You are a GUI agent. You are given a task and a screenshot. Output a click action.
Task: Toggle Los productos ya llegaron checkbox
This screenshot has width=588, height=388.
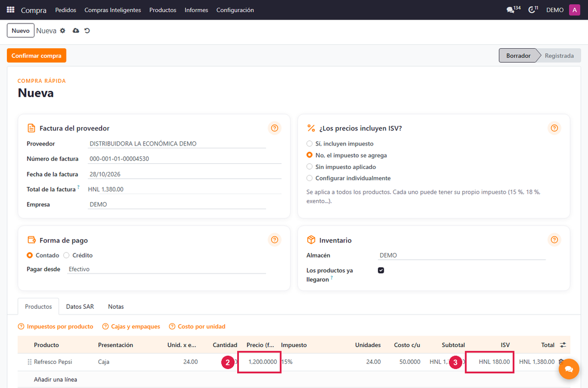tap(381, 270)
